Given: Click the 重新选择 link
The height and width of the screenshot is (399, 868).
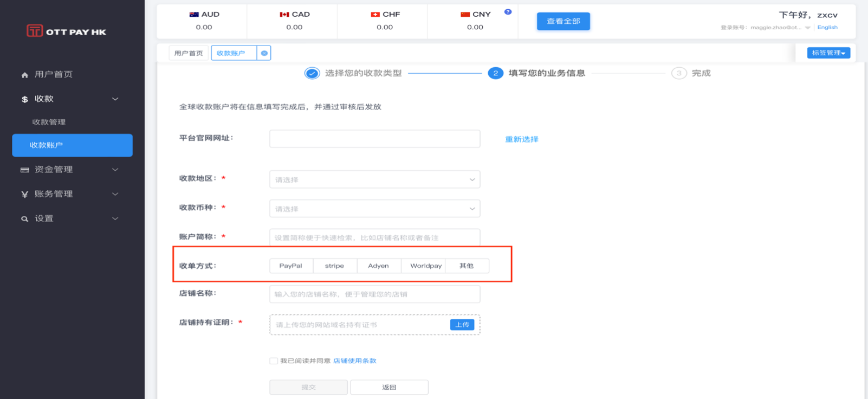Looking at the screenshot, I should [522, 139].
